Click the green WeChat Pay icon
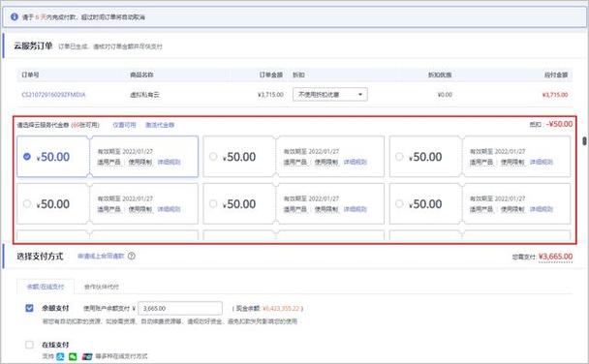 point(73,356)
